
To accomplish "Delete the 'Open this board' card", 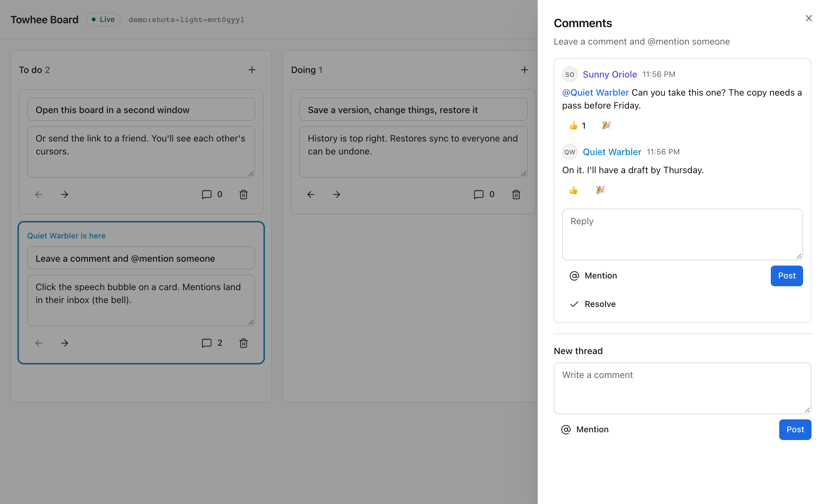I will click(x=244, y=194).
